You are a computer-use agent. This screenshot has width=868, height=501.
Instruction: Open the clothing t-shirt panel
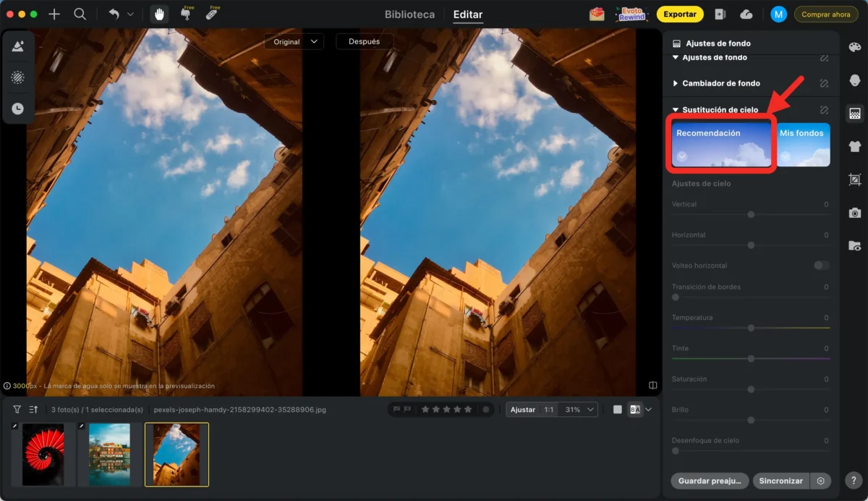point(855,146)
